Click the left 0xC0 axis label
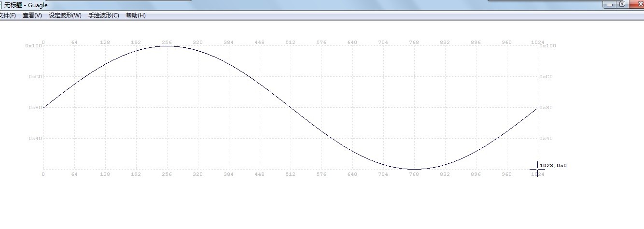Screen dimensions: 644x229 pos(35,76)
